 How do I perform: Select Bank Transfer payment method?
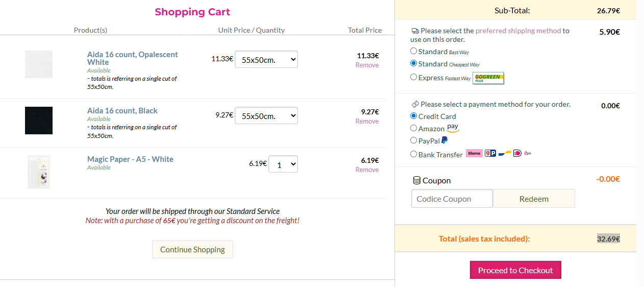[413, 154]
